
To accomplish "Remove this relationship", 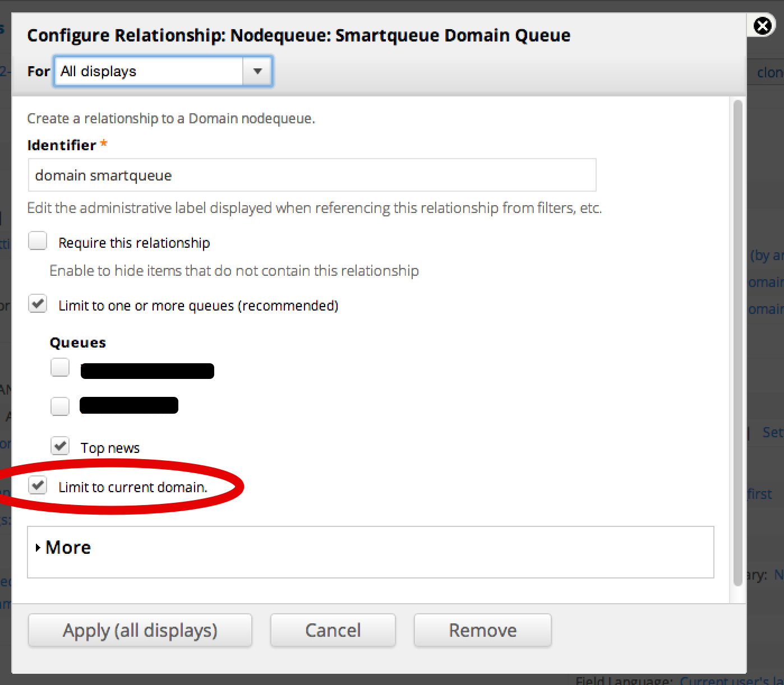I will pos(482,630).
